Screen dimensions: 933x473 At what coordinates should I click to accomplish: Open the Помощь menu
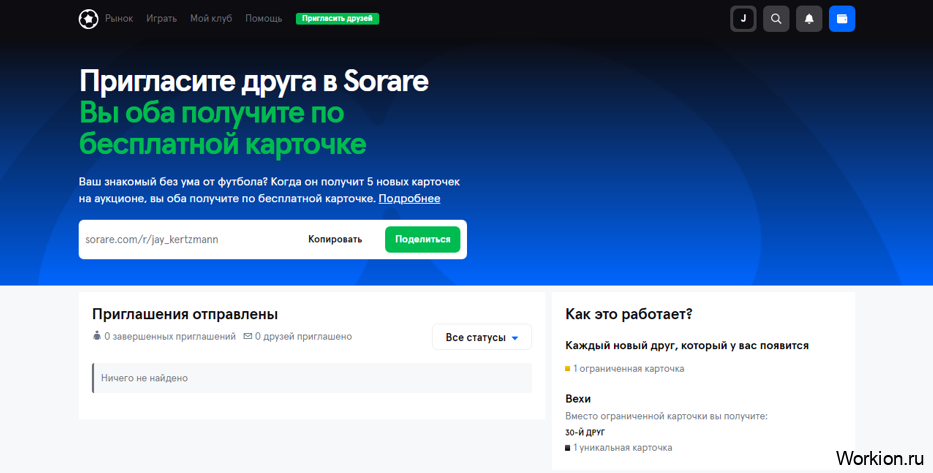(x=264, y=18)
